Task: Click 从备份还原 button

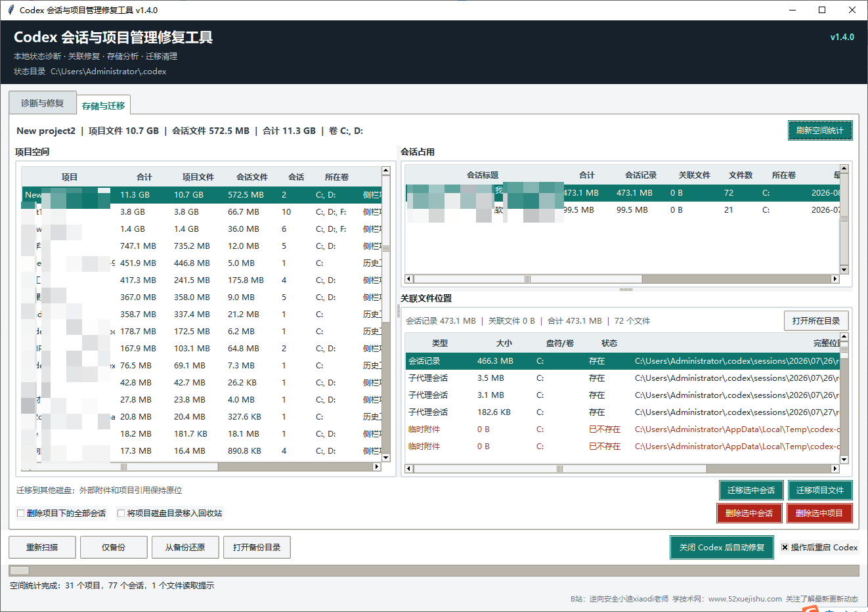Action: (185, 547)
